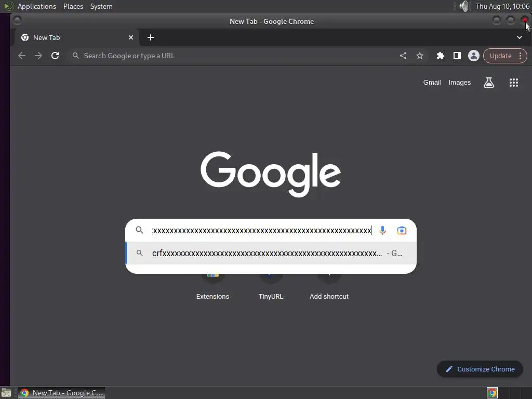Bookmark this tab with the star
Viewport: 532px width, 399px height.
tap(420, 56)
